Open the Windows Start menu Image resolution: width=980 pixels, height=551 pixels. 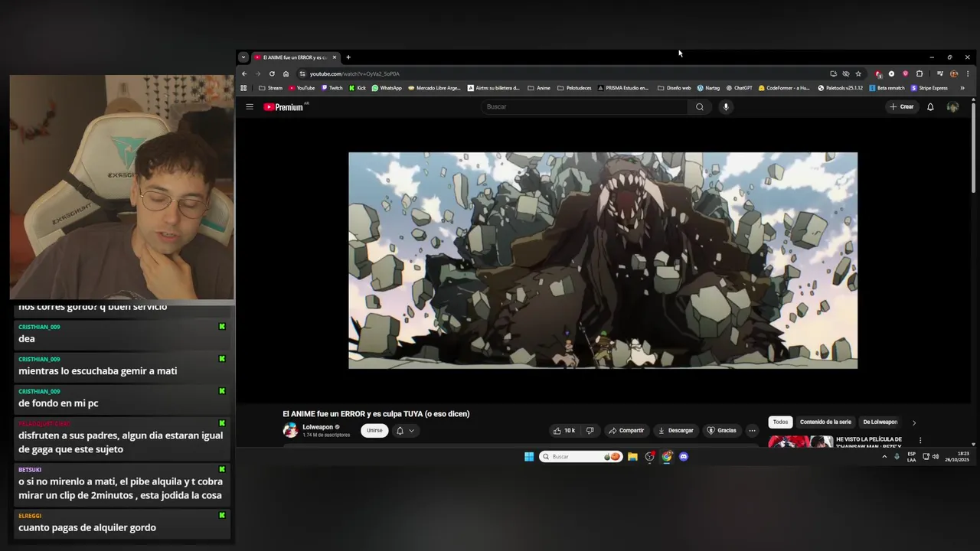pyautogui.click(x=529, y=457)
